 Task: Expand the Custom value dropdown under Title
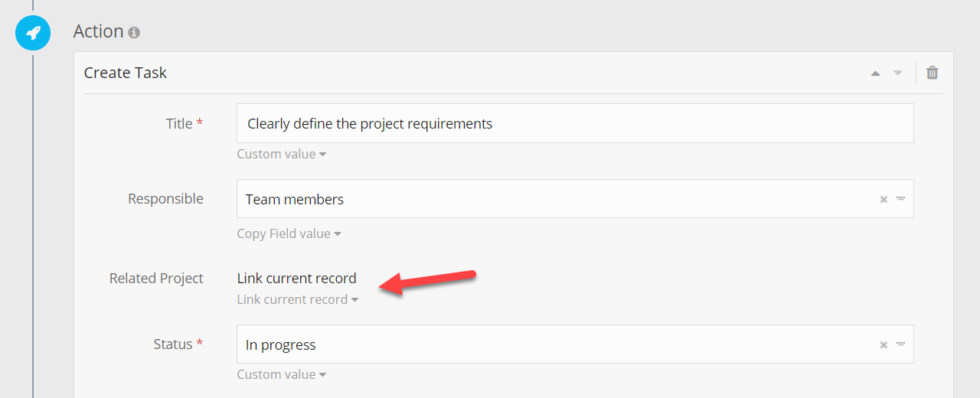click(x=282, y=154)
